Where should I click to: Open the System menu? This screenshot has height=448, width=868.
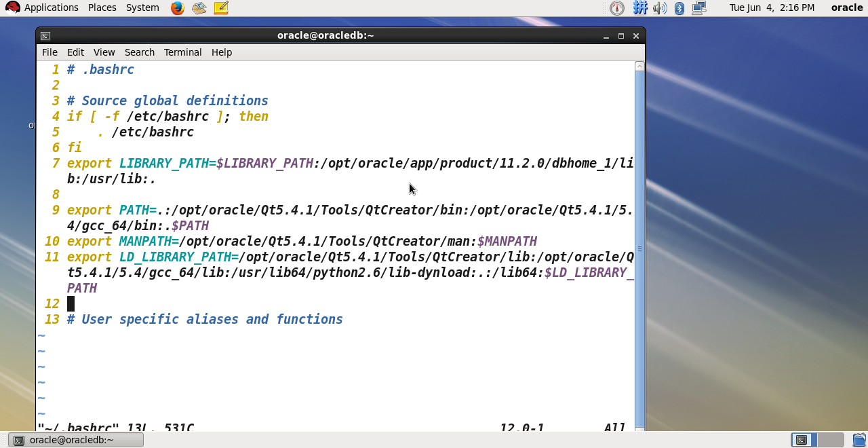point(142,7)
